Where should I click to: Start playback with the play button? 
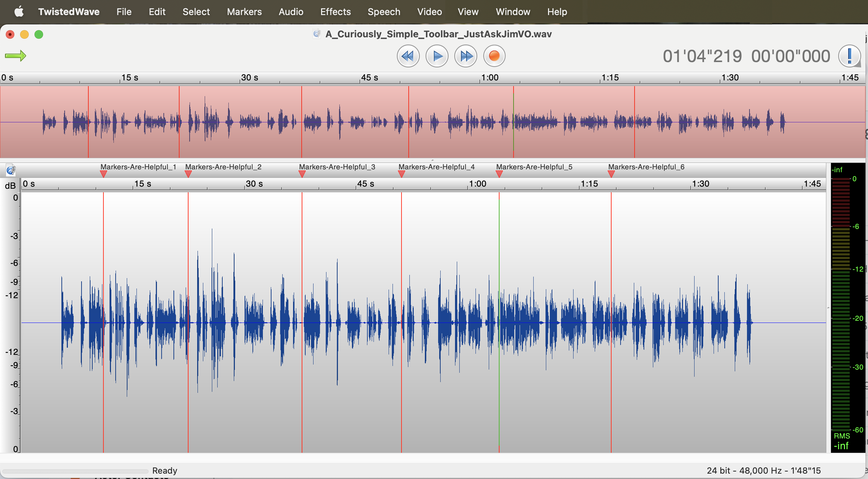(437, 56)
